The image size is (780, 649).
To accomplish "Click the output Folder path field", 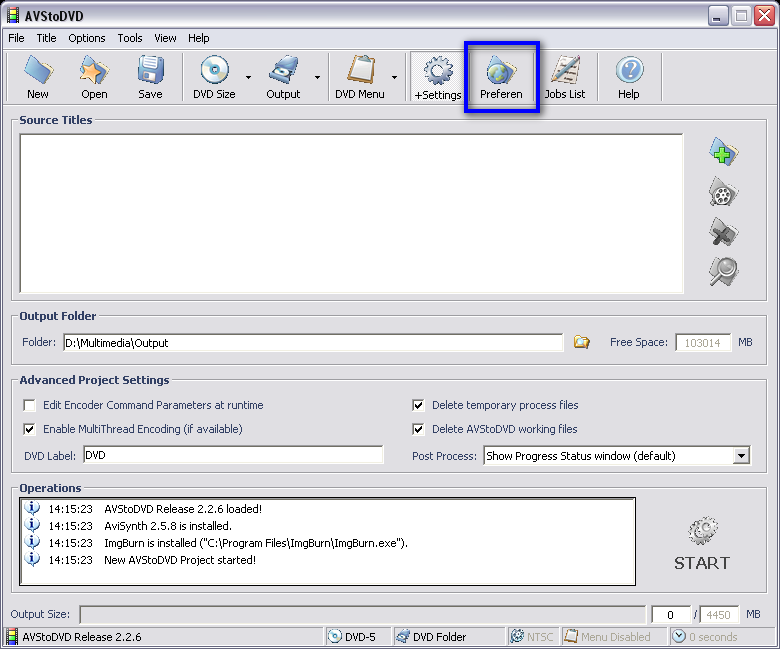I will pos(313,343).
